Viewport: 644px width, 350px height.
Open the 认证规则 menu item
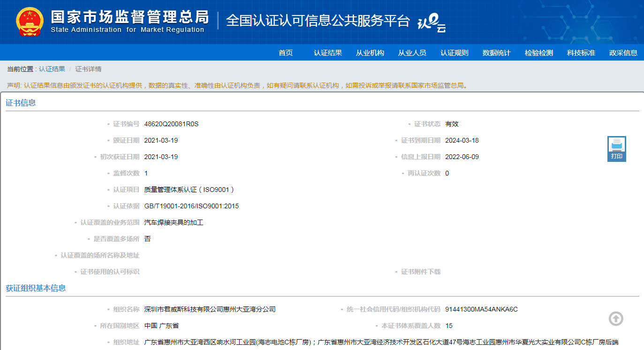(455, 53)
